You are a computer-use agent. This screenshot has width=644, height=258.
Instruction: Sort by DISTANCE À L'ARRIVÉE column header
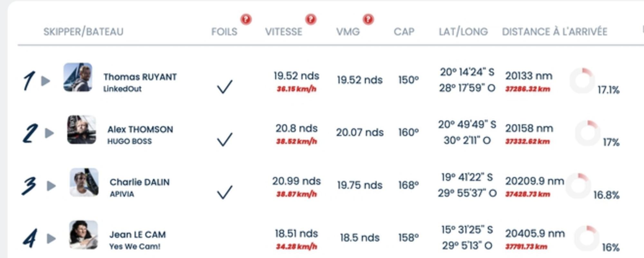[554, 32]
